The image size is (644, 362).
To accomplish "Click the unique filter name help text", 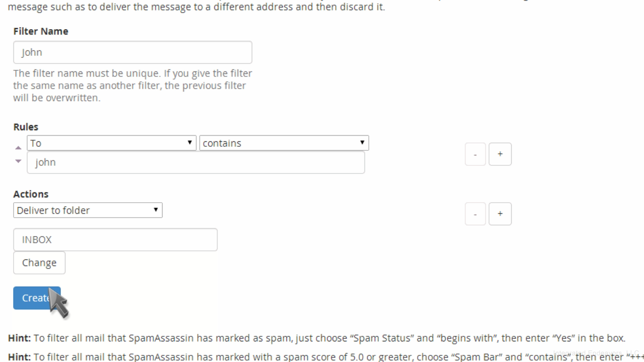I will 133,85.
